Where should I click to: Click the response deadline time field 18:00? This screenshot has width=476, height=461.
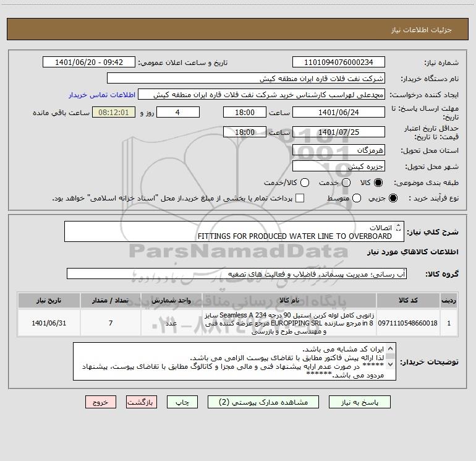[x=245, y=112]
